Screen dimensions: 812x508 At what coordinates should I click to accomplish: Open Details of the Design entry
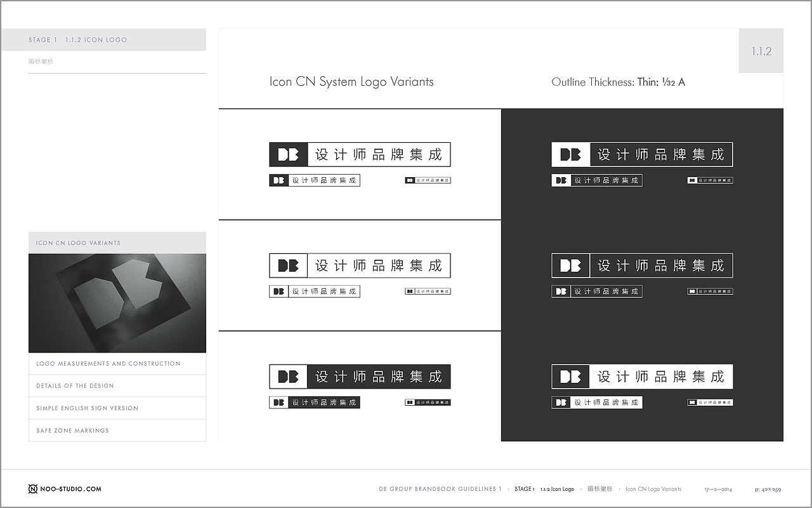(x=117, y=386)
